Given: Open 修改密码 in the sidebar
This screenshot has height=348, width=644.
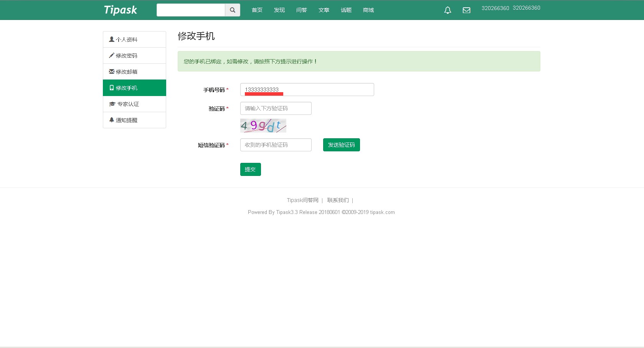Looking at the screenshot, I should click(x=134, y=56).
